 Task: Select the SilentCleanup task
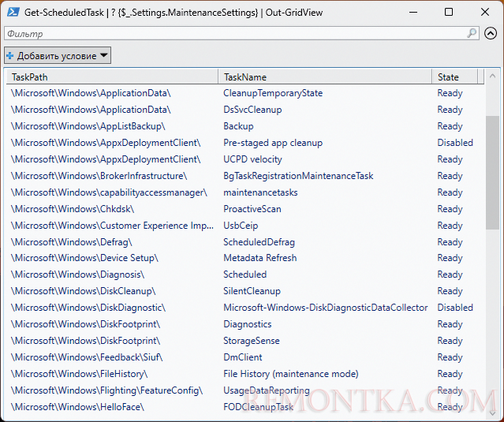coord(252,291)
